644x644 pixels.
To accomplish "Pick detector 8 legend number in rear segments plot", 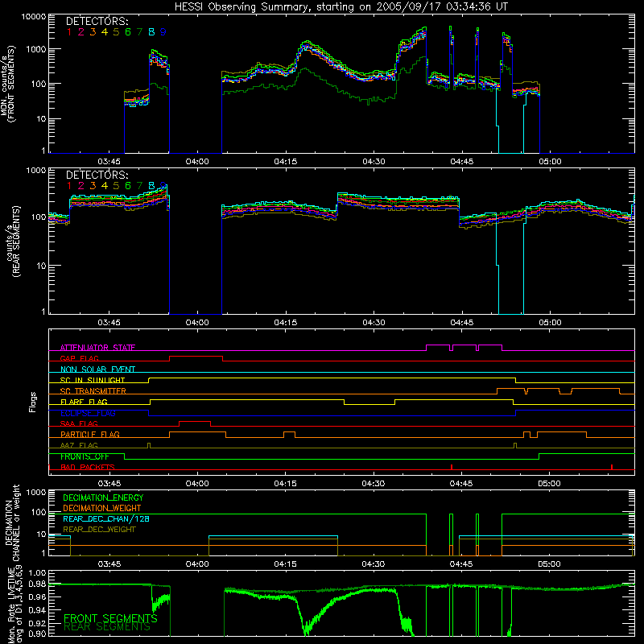I will coord(151,186).
